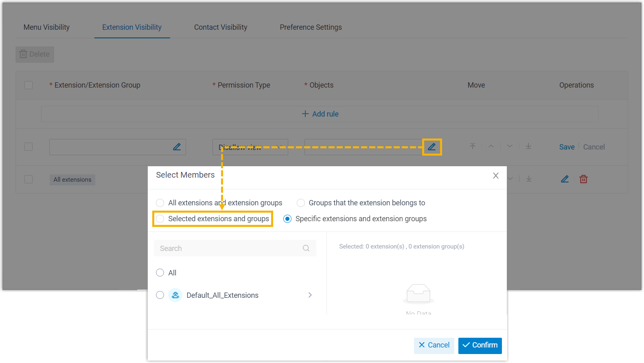The width and height of the screenshot is (644, 363).
Task: Open the Preference Settings tab
Action: pyautogui.click(x=311, y=27)
